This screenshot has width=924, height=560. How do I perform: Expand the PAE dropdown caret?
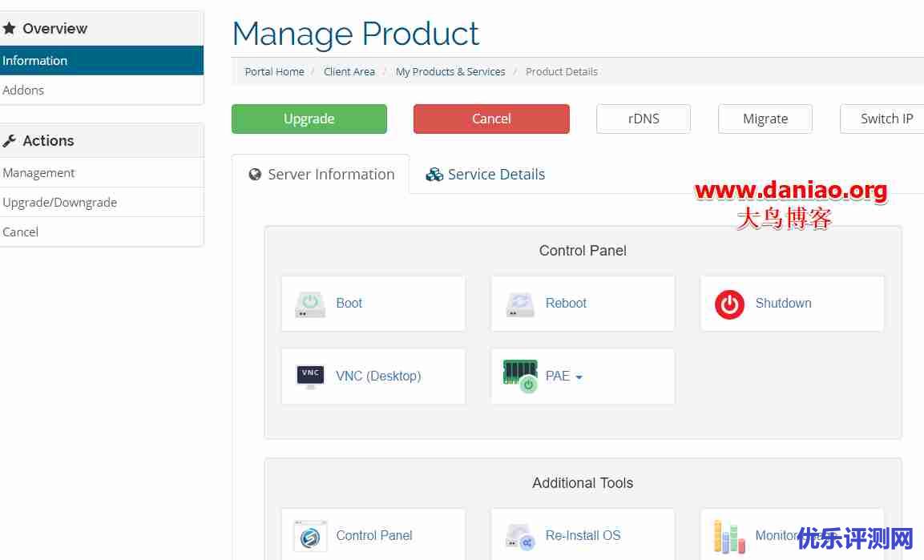(579, 377)
